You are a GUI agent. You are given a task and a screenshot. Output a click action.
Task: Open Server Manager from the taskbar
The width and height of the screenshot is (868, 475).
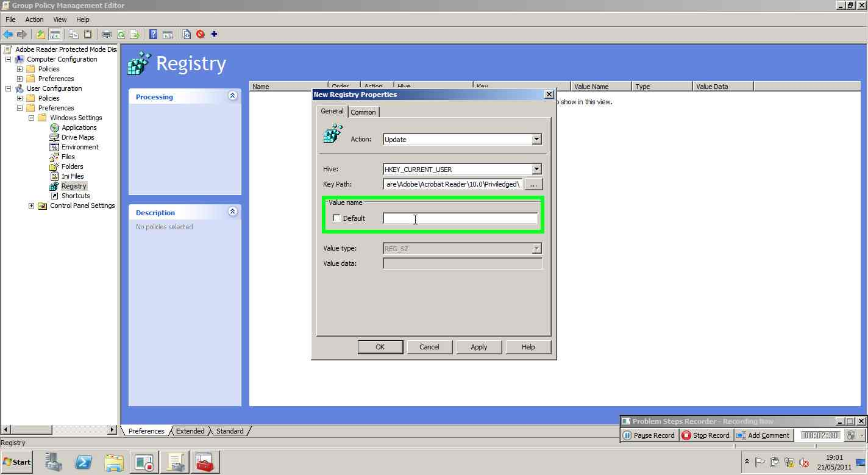54,462
